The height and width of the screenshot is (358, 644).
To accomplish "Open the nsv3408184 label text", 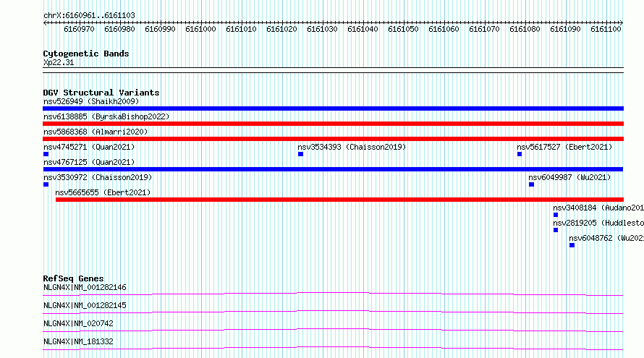I will click(598, 208).
